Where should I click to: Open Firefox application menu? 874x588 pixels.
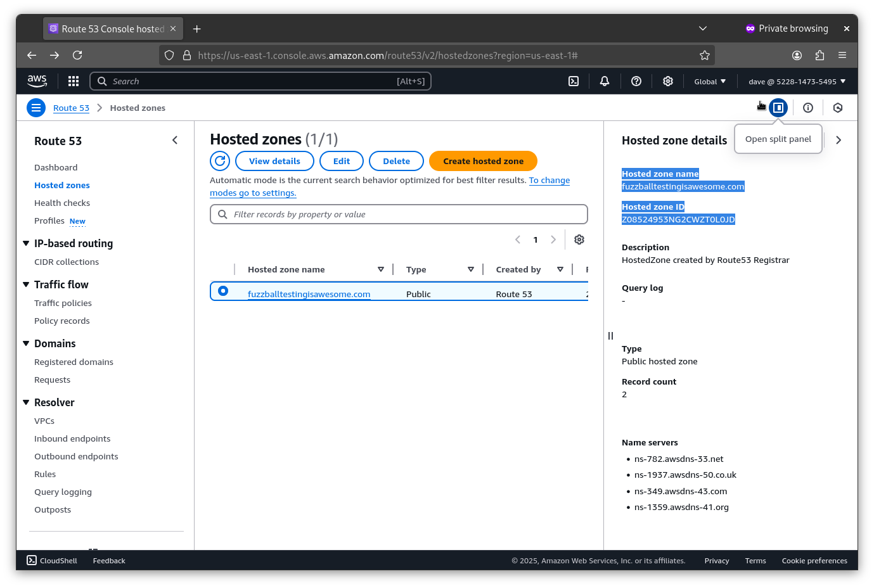[x=842, y=55]
